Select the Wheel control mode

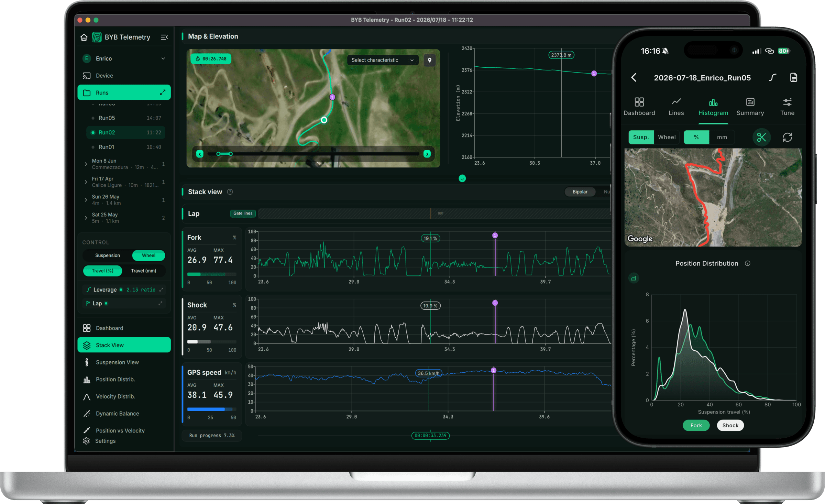[x=148, y=255]
